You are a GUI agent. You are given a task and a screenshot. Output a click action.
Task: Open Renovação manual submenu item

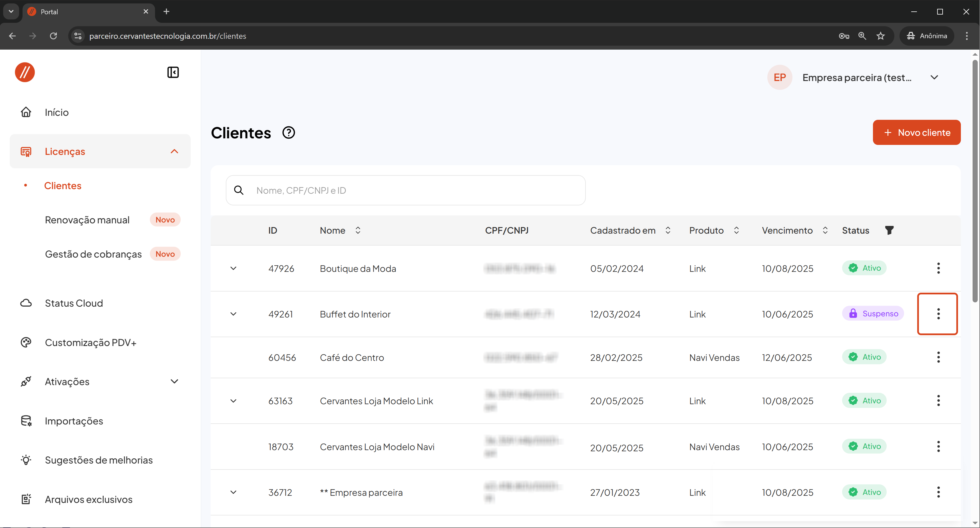pos(87,220)
